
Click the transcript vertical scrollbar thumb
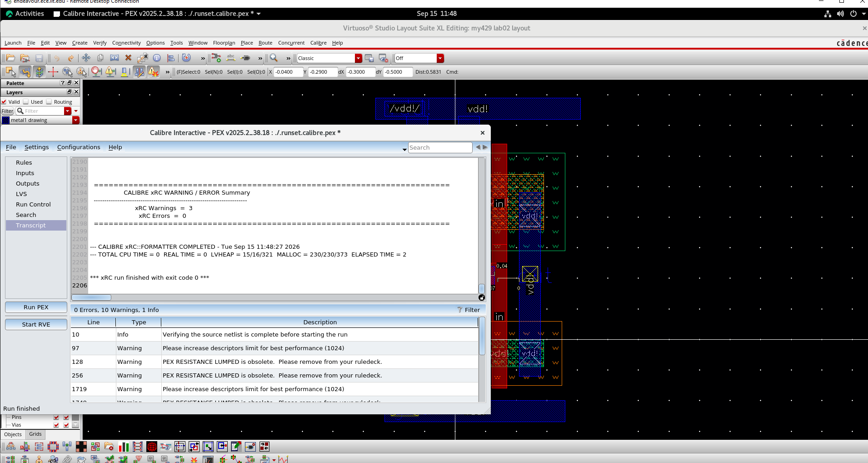(482, 289)
